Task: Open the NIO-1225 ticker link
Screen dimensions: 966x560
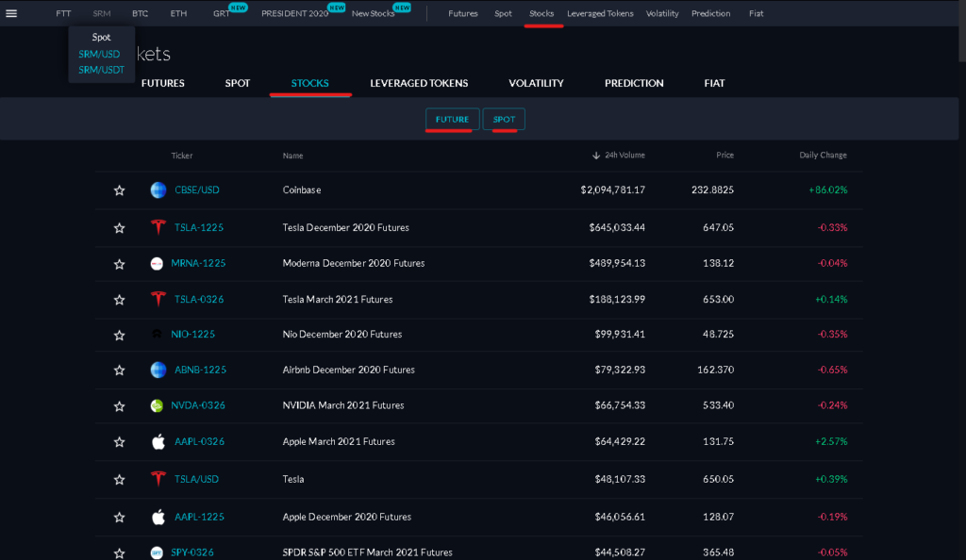Action: click(x=192, y=334)
